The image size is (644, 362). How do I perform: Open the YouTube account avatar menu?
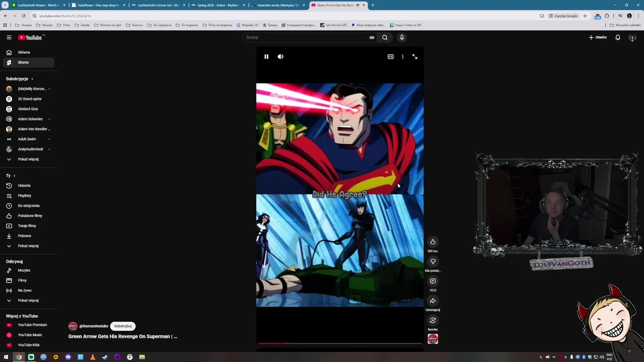632,37
